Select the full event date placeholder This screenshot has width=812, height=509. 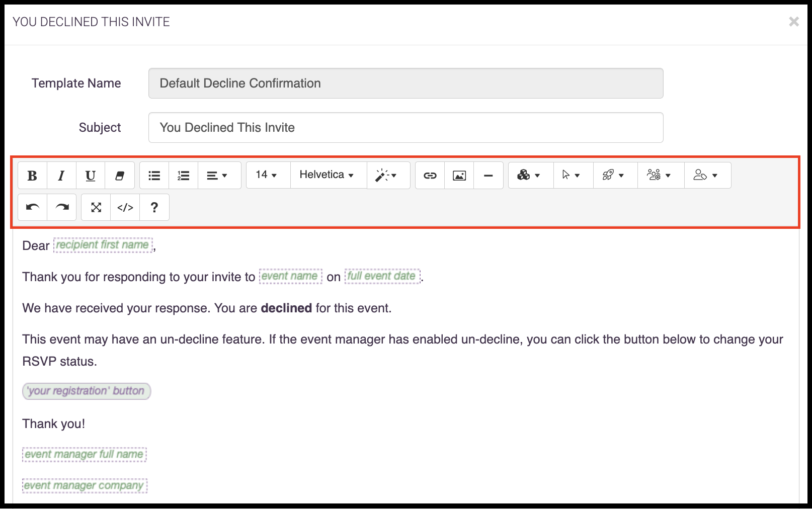382,276
